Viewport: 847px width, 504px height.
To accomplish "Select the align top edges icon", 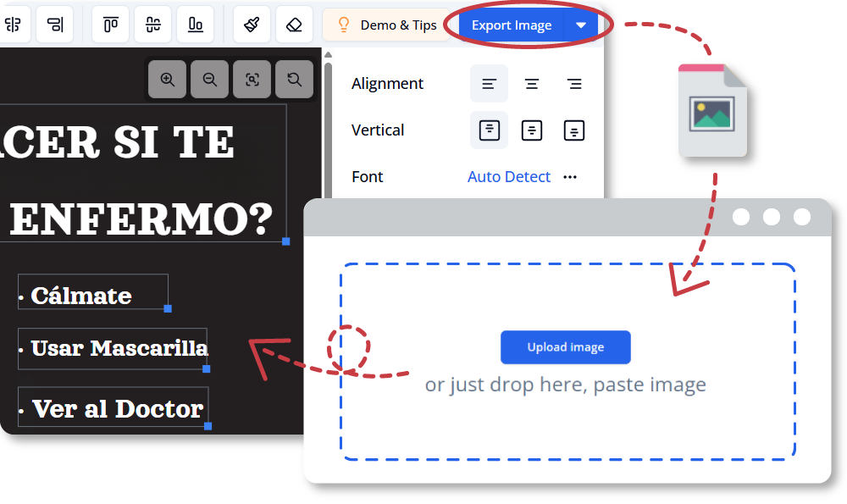I will (x=111, y=25).
